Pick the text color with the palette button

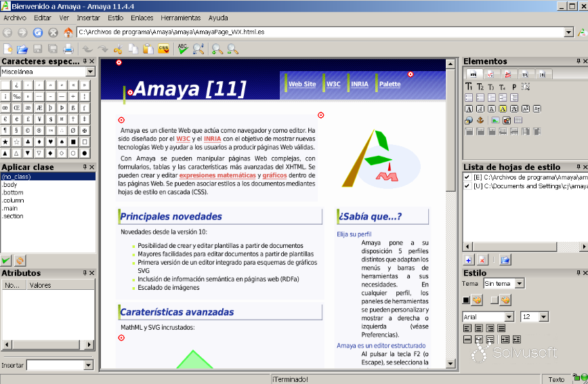[477, 299]
